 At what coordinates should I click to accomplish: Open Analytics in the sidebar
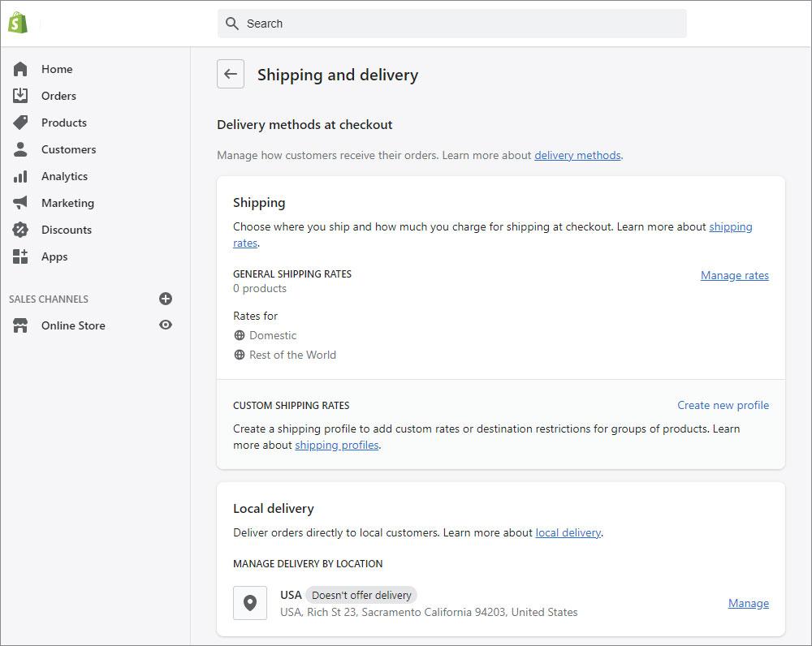65,176
